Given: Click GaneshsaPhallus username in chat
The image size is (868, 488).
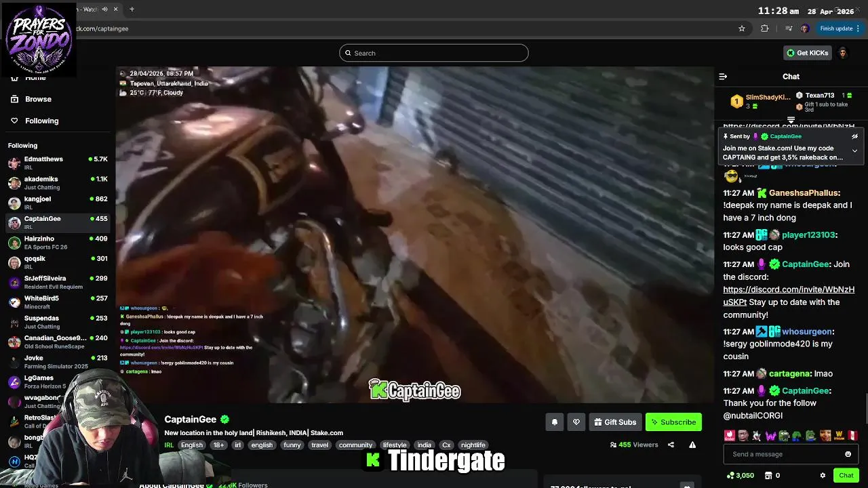Looking at the screenshot, I should tap(804, 193).
